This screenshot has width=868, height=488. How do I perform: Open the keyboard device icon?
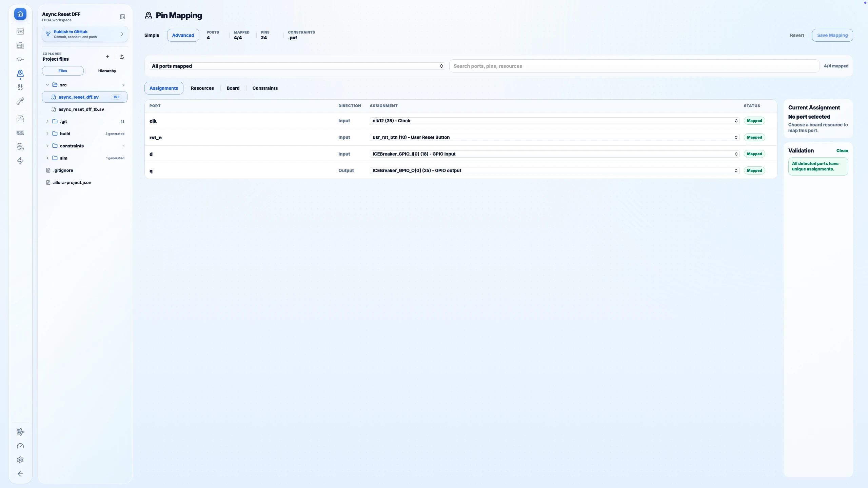point(20,119)
